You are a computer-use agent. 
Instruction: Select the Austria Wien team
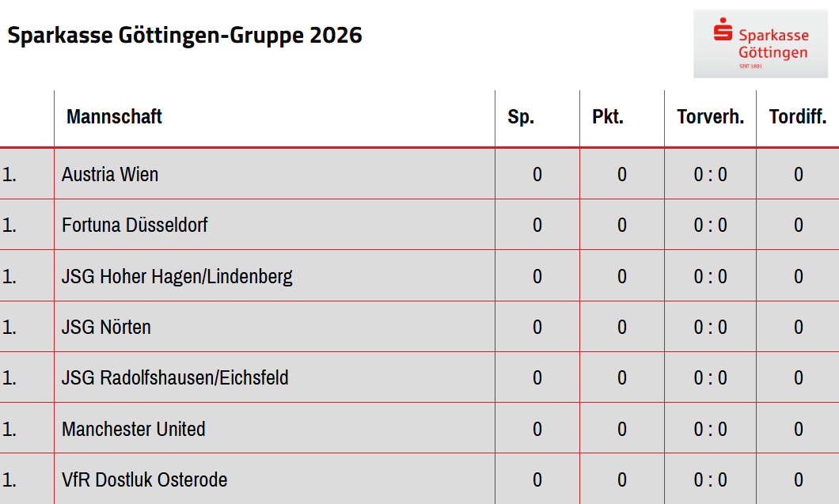pyautogui.click(x=110, y=174)
